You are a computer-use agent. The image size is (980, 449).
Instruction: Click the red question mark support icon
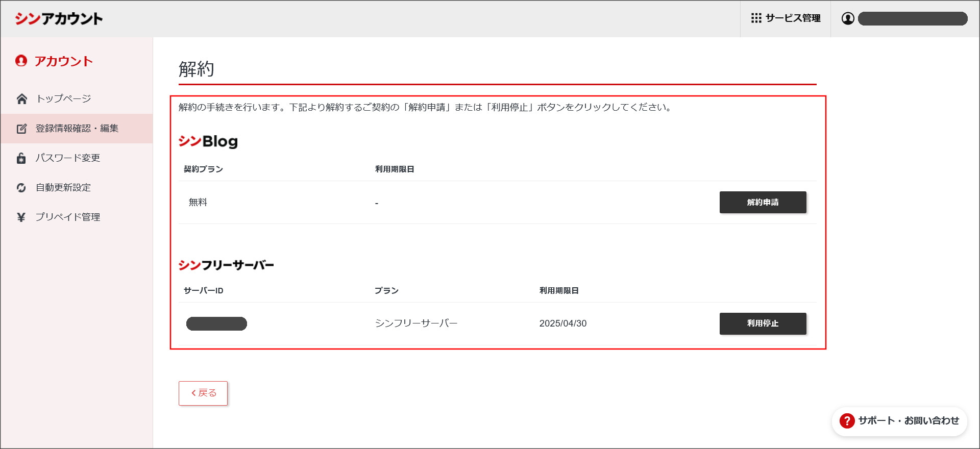pyautogui.click(x=847, y=421)
